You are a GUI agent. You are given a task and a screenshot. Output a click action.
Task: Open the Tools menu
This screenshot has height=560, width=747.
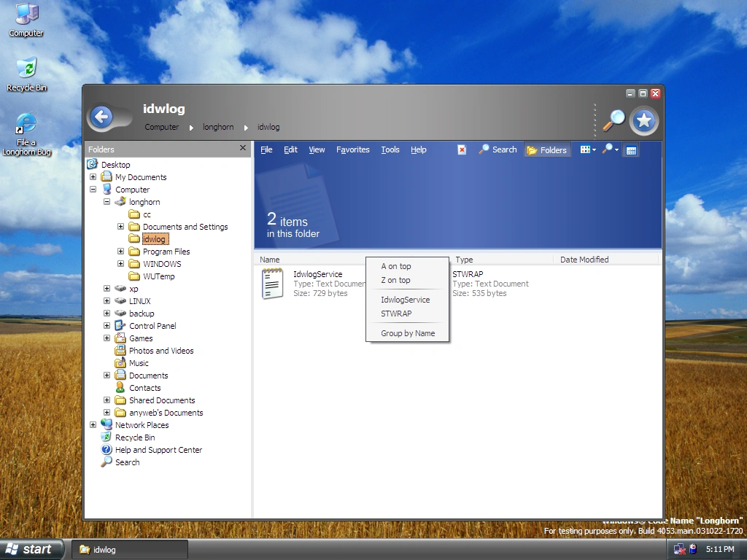point(390,149)
